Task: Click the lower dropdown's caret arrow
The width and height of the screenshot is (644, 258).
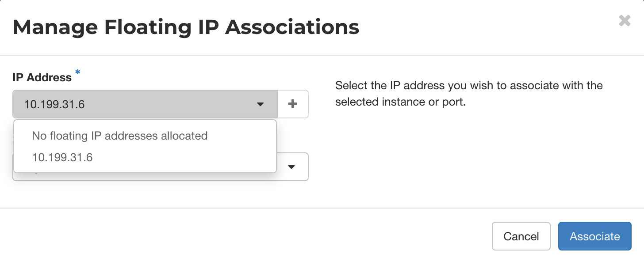Action: [291, 167]
